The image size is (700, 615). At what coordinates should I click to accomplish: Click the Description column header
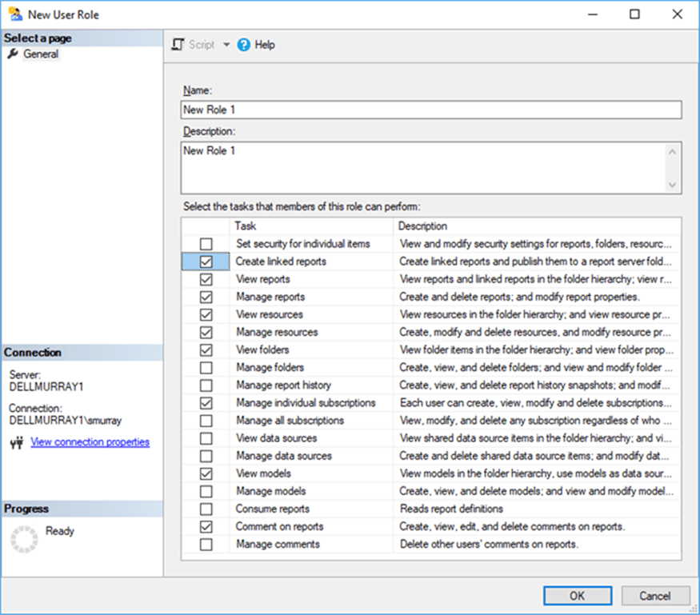(x=537, y=226)
